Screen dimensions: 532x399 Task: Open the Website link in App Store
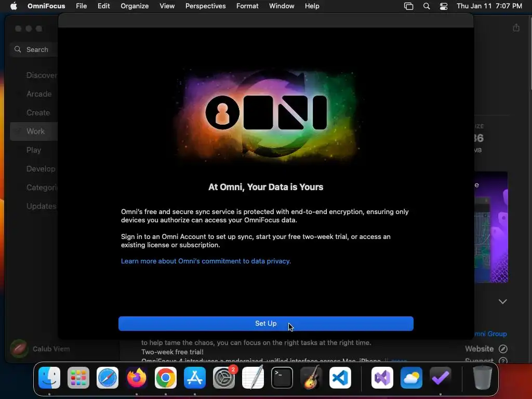[x=486, y=349]
